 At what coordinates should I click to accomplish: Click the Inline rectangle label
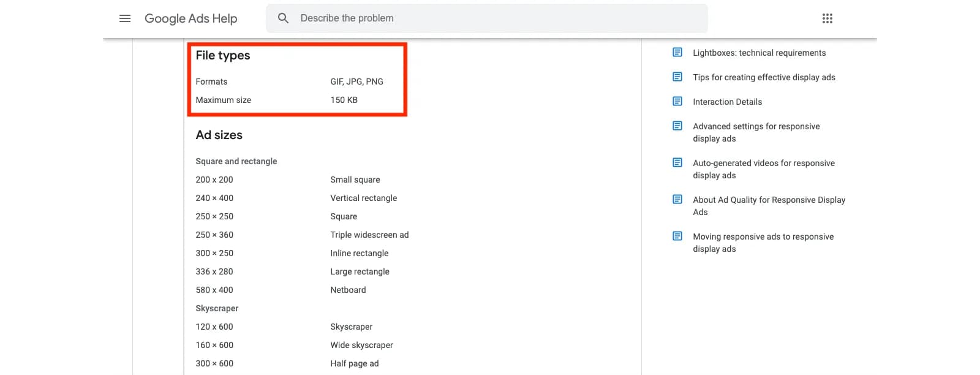click(x=359, y=253)
